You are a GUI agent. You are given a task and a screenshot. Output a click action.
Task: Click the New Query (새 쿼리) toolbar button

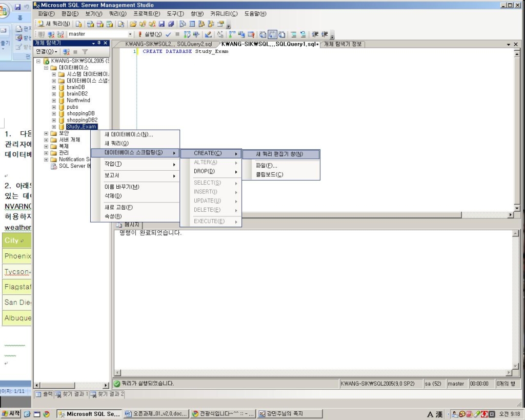pyautogui.click(x=54, y=24)
